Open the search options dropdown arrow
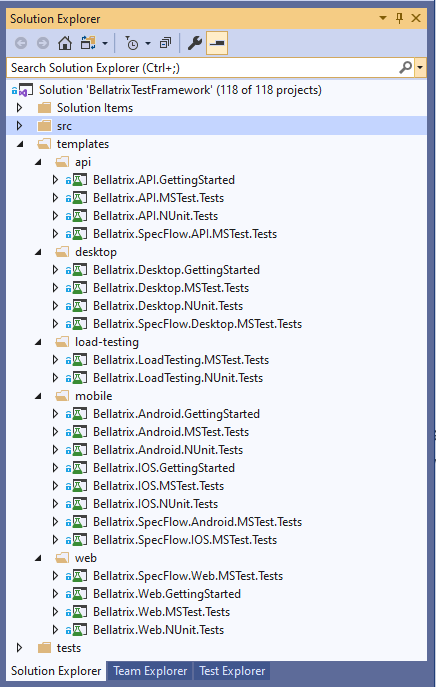 (420, 68)
